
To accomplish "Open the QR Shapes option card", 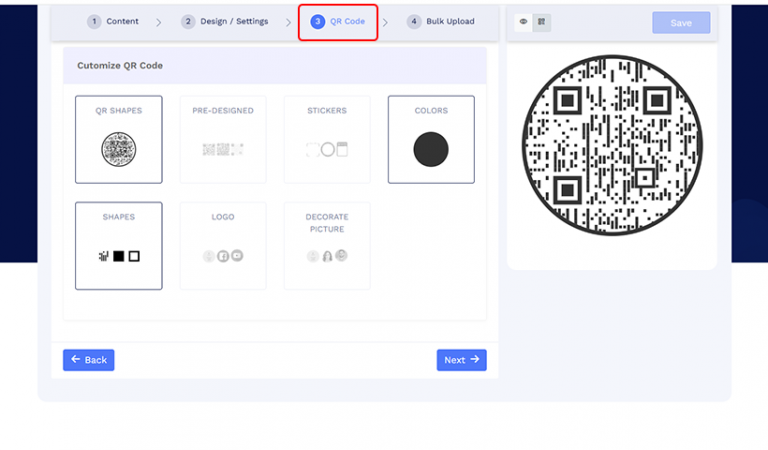I will 118,139.
